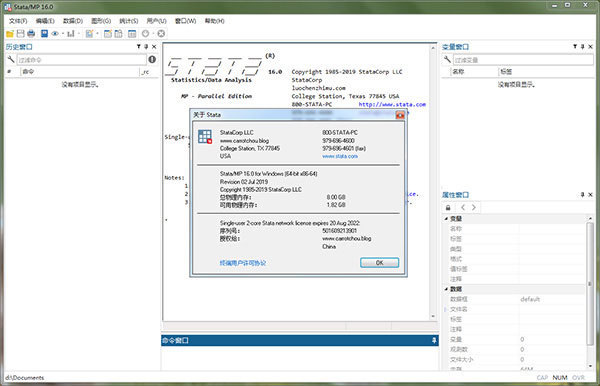Image resolution: width=600 pixels, height=386 pixels.
Task: Open the end-user license agreement link
Action: click(x=243, y=263)
